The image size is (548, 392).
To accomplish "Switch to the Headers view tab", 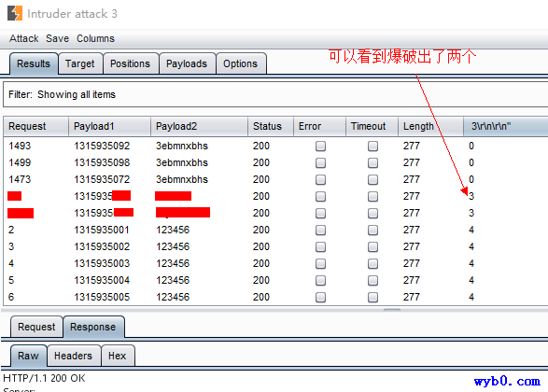I will [74, 356].
